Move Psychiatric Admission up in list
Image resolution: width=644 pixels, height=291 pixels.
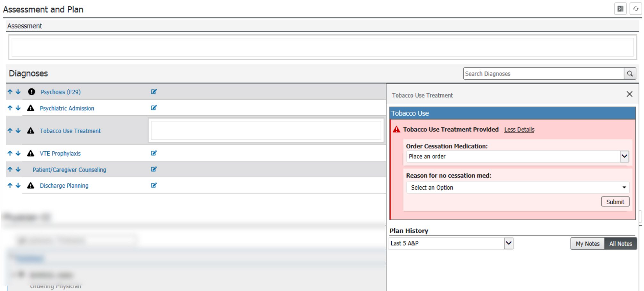coord(10,108)
